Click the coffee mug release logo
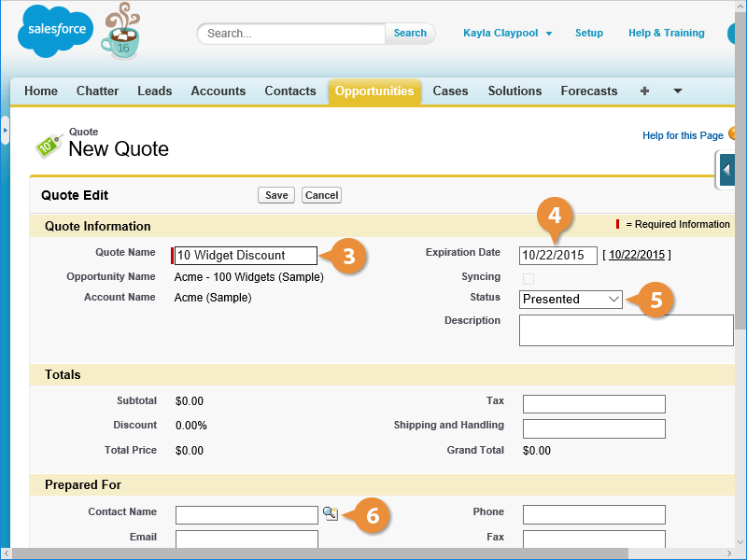Image resolution: width=747 pixels, height=560 pixels. [x=121, y=32]
